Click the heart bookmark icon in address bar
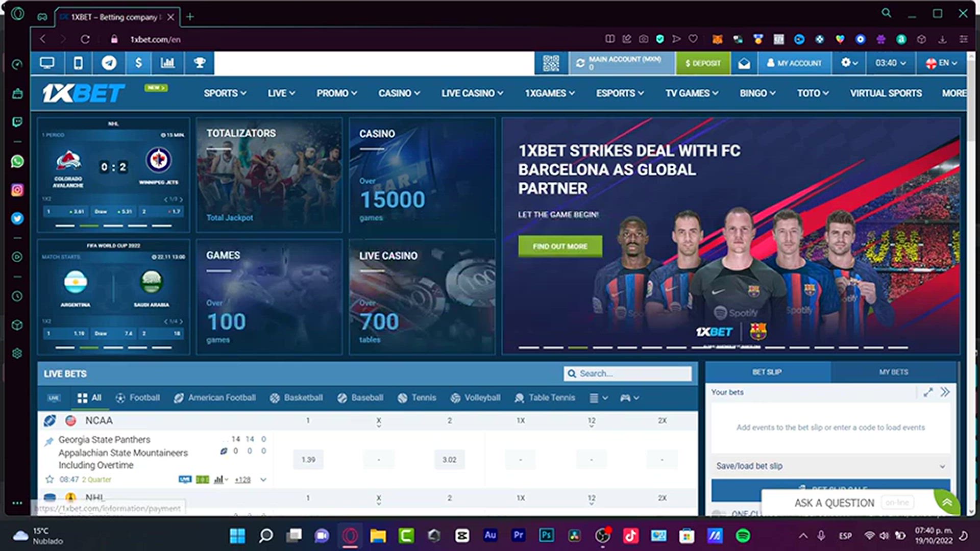 693,39
